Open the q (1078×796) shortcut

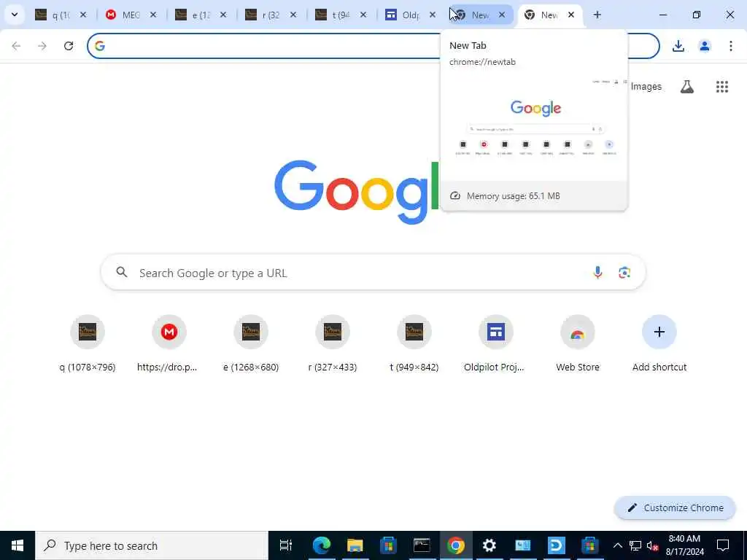coord(88,343)
